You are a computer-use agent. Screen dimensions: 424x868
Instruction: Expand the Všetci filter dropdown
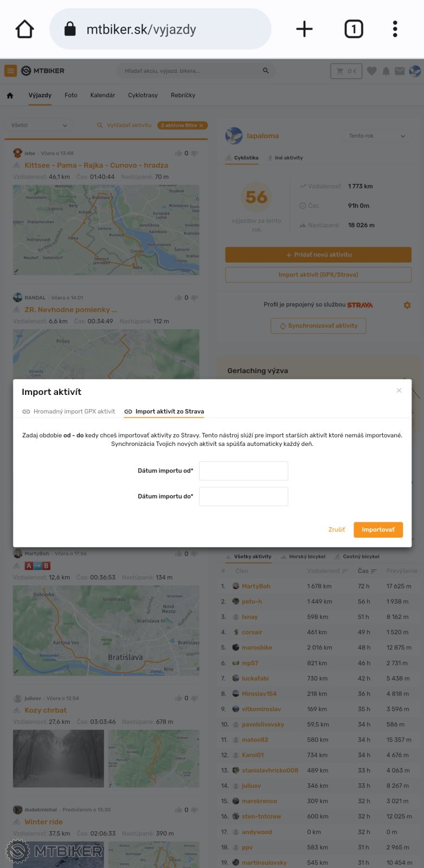click(38, 125)
